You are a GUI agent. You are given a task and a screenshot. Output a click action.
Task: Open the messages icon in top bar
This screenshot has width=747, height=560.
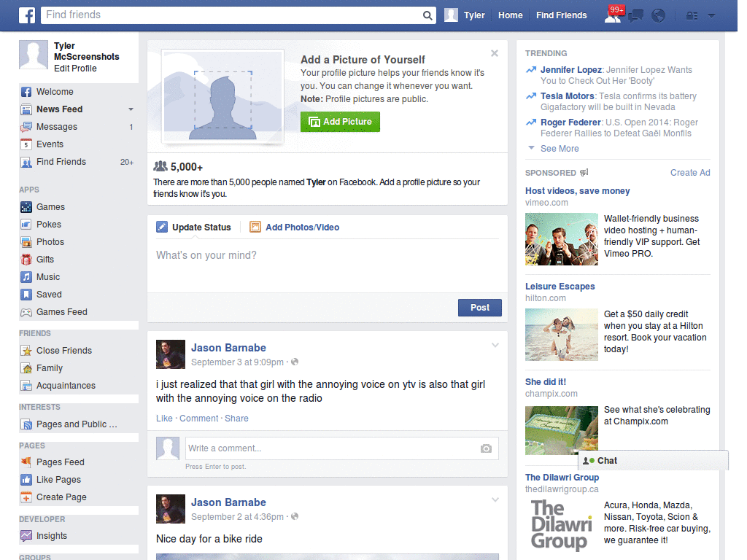click(x=635, y=16)
